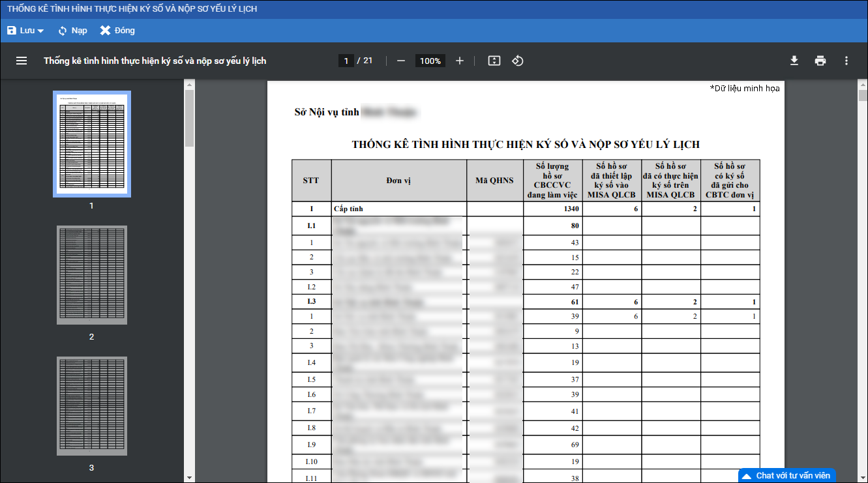
Task: Toggle the PDF sidebar menu icon
Action: coord(22,61)
